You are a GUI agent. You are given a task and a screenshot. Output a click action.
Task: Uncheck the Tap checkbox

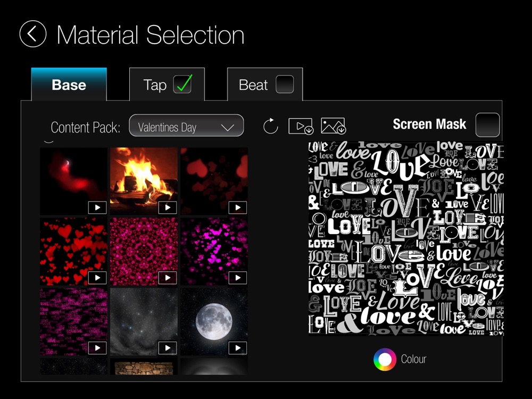pos(182,84)
